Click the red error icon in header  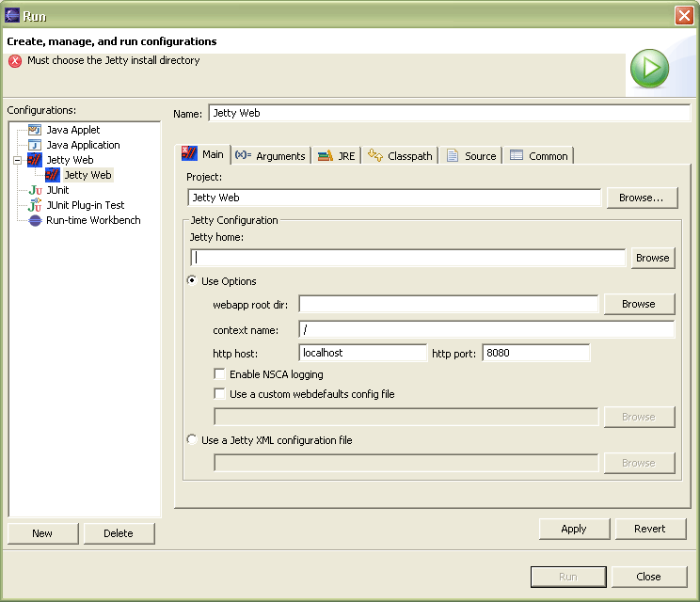15,61
